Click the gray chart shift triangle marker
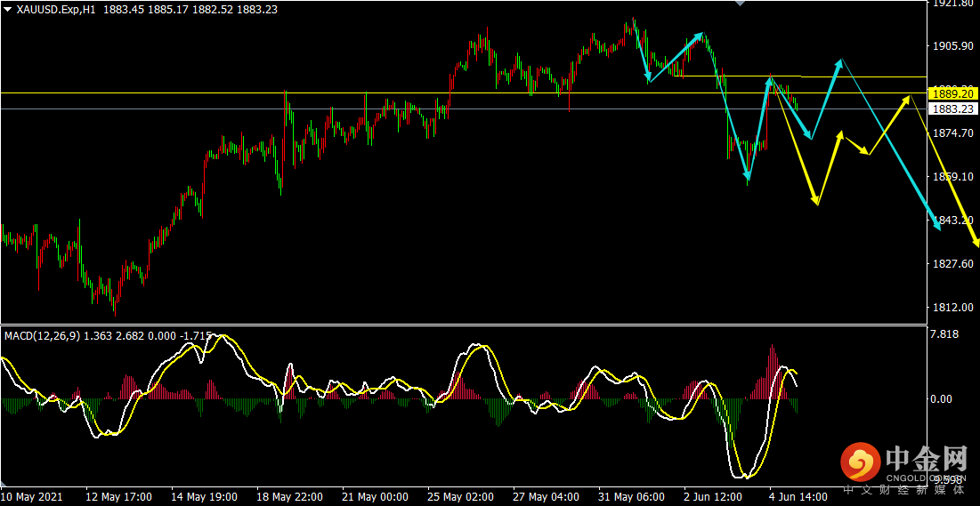Viewport: 980px width, 506px height. click(741, 4)
